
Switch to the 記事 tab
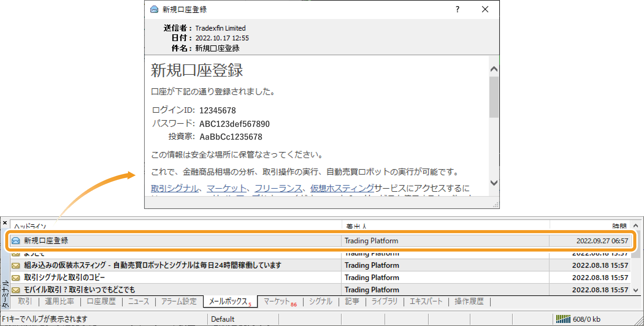pos(352,301)
